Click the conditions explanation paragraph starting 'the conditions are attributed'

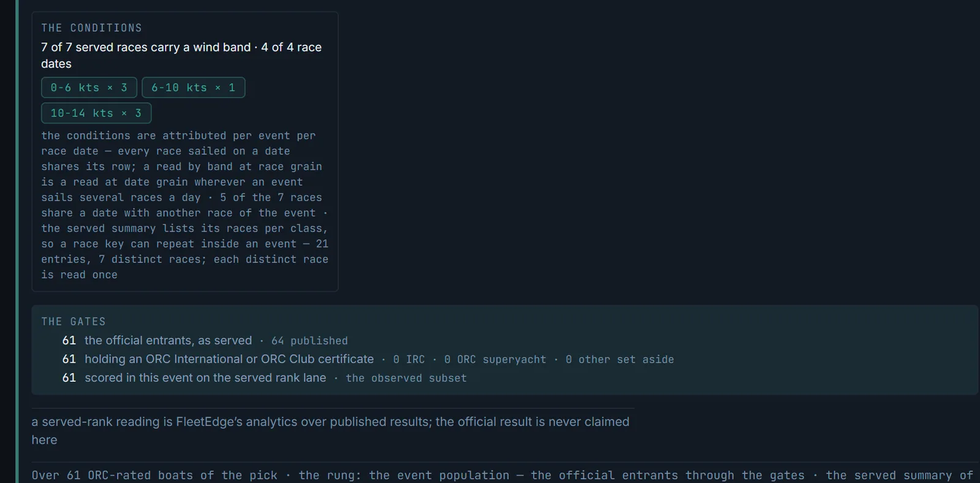coord(185,205)
